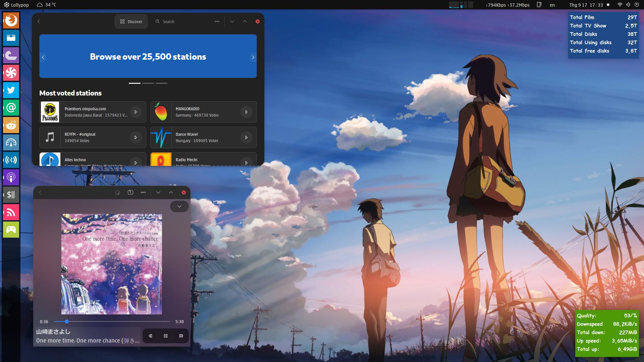Open the blue archive box app in the dock
Screen dimensions: 644x362
pyautogui.click(x=11, y=38)
